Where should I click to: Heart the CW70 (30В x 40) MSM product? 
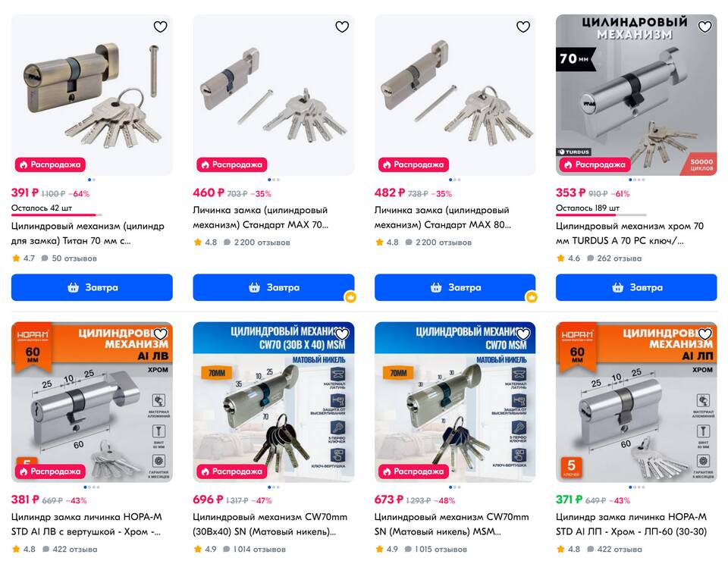(342, 334)
